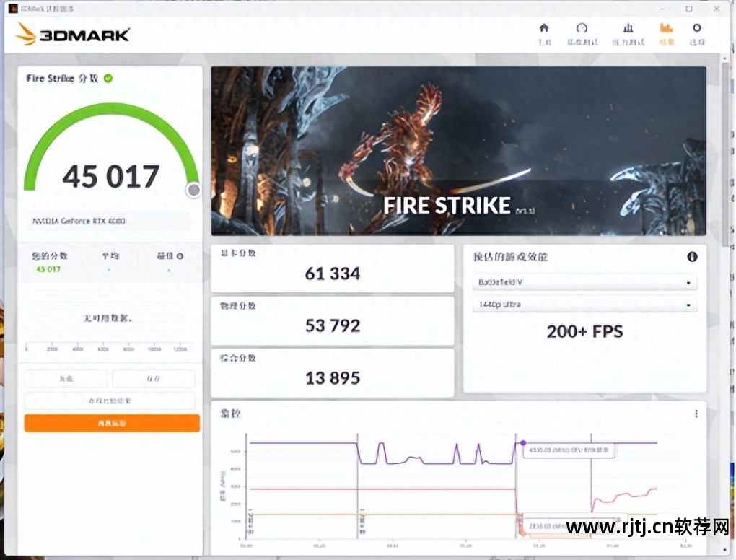This screenshot has width=736, height=560.
Task: Click the Fire Strike 分数 heading
Action: [62, 79]
